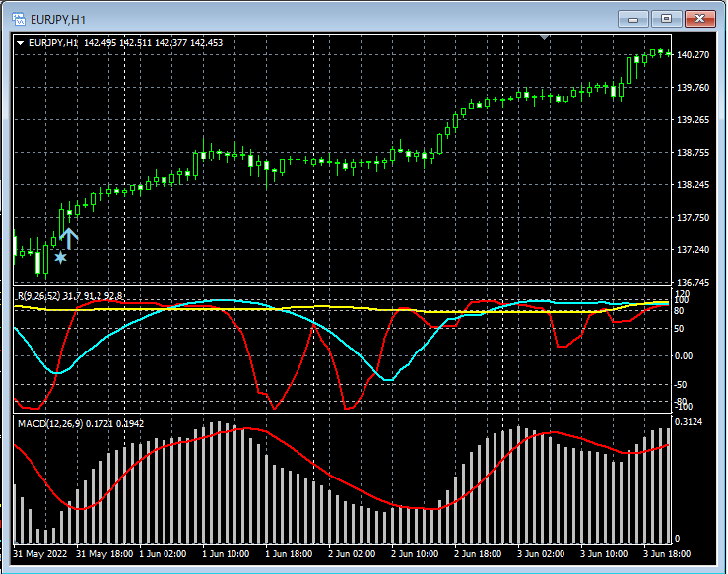Click the blue up arrow signal

pyautogui.click(x=69, y=235)
